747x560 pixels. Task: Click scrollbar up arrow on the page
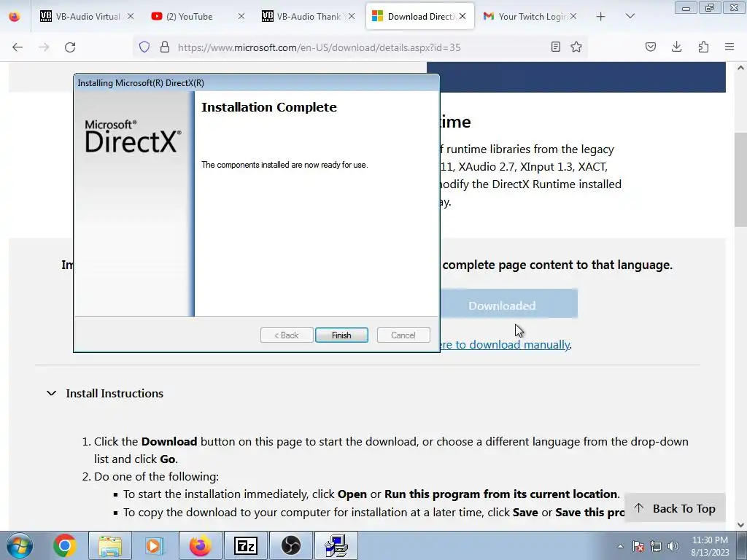[x=740, y=68]
